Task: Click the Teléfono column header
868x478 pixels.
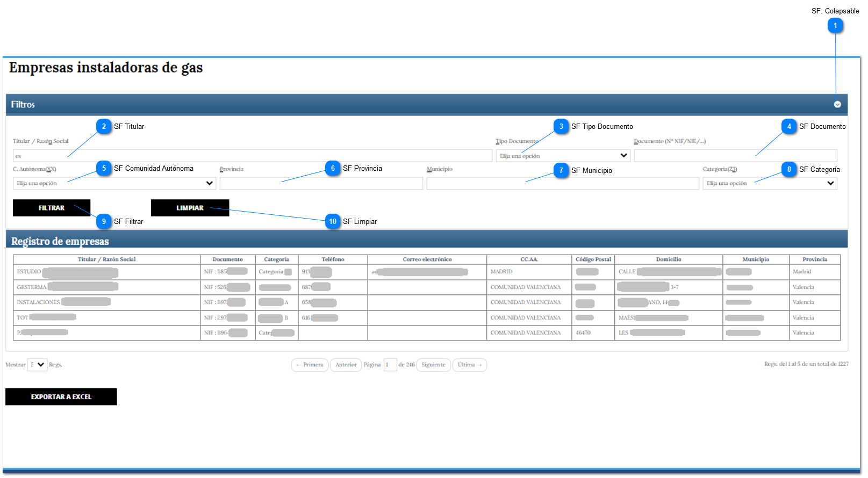Action: pos(333,259)
